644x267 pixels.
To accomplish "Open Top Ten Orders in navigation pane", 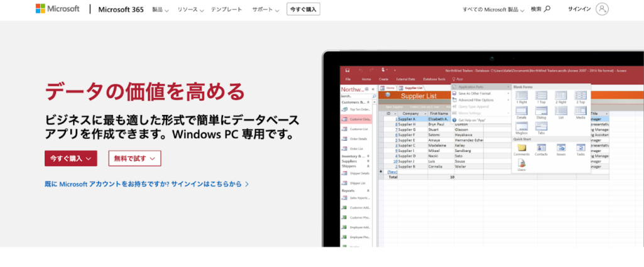I will coord(356,109).
